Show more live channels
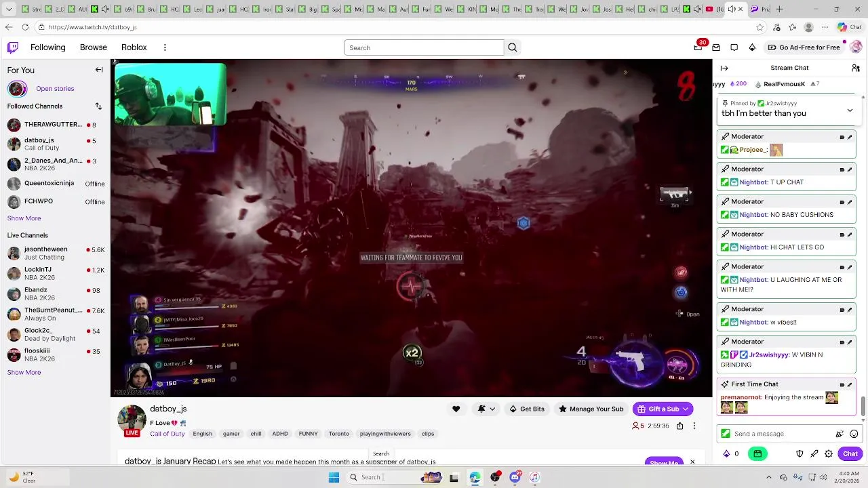 pyautogui.click(x=24, y=372)
